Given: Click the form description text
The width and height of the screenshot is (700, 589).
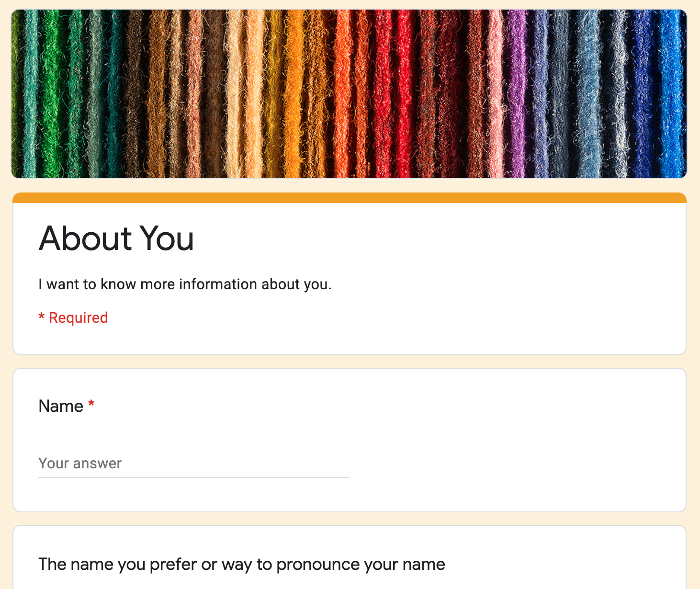Looking at the screenshot, I should tap(185, 284).
